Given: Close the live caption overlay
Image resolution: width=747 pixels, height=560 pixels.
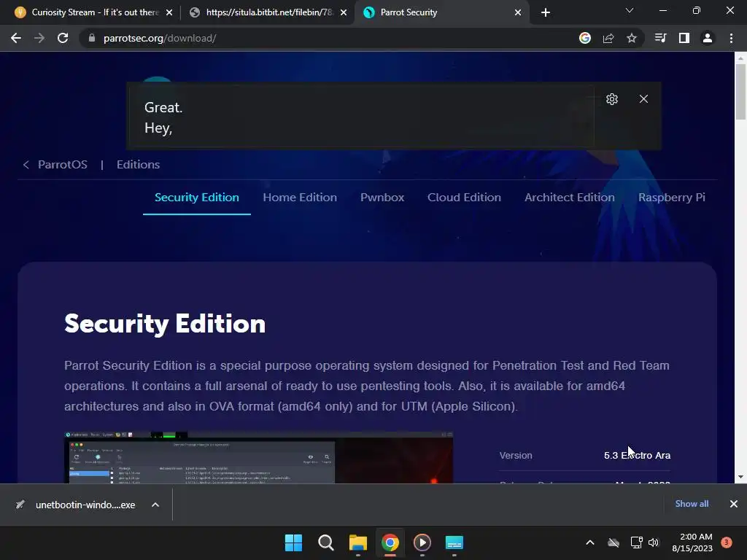Looking at the screenshot, I should point(643,98).
